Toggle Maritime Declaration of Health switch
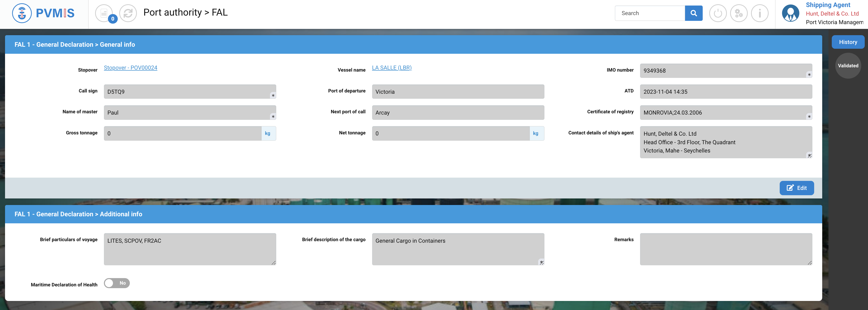The width and height of the screenshot is (868, 310). tap(116, 283)
